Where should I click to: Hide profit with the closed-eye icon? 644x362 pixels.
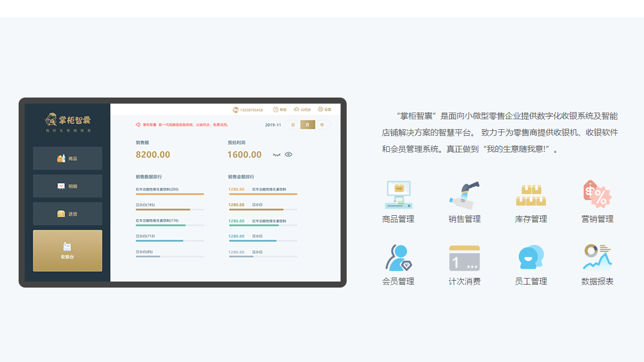tap(276, 154)
